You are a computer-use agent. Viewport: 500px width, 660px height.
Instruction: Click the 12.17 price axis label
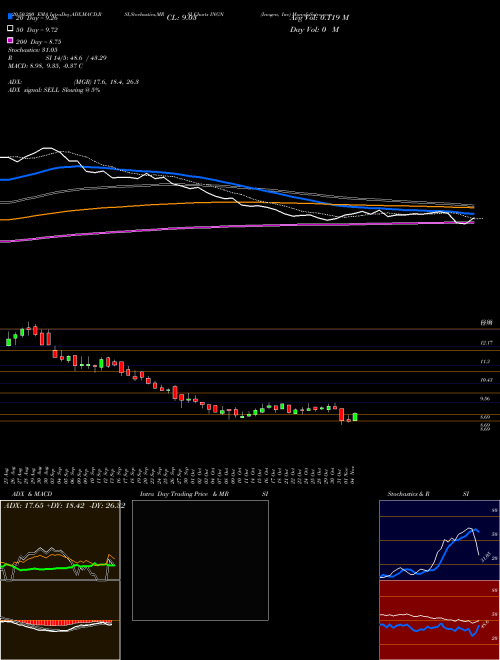pyautogui.click(x=486, y=343)
